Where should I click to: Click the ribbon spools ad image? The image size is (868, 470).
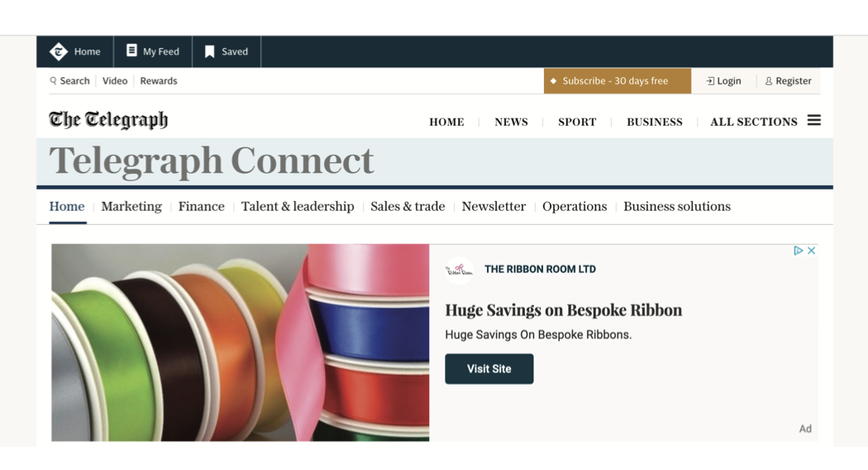coord(241,343)
